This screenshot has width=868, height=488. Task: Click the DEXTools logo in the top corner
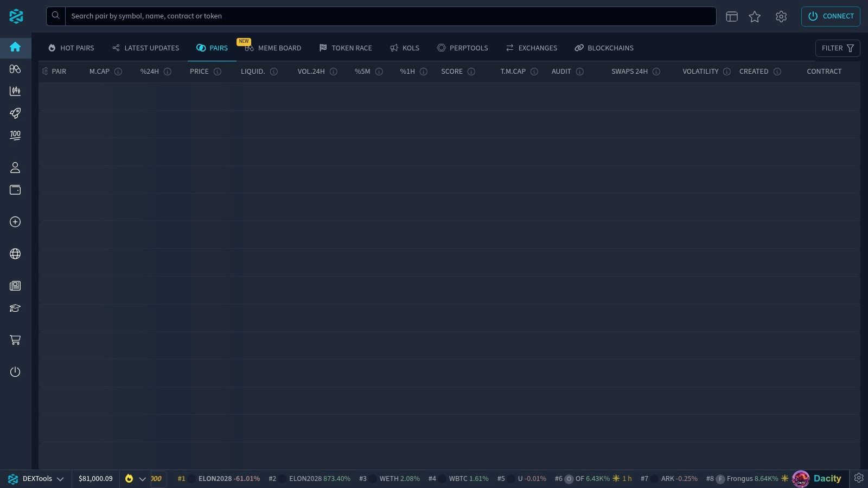(16, 16)
